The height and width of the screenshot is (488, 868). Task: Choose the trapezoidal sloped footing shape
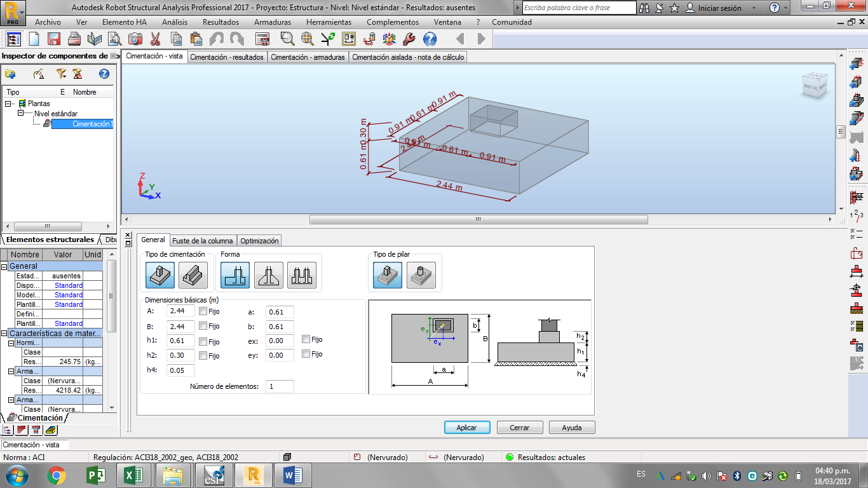[x=269, y=275]
